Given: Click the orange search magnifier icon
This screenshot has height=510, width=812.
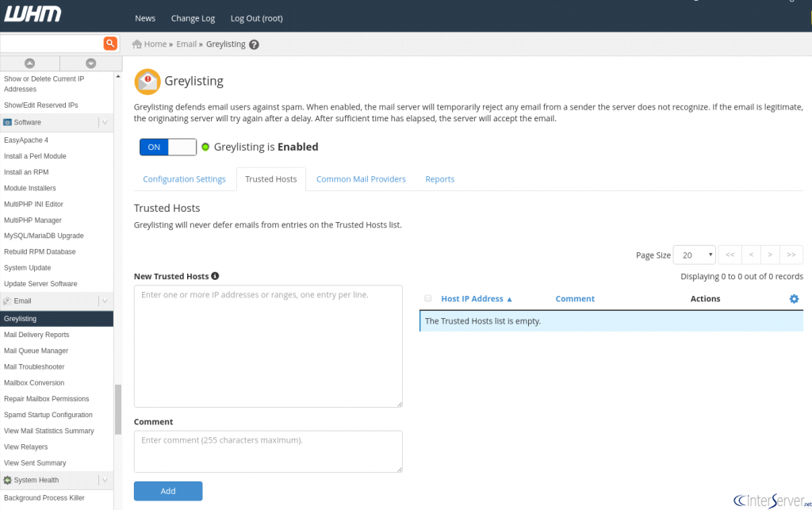Looking at the screenshot, I should click(x=109, y=44).
